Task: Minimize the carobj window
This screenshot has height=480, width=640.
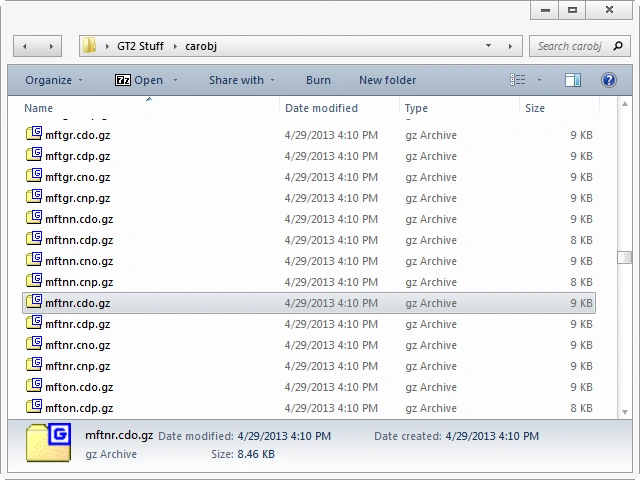Action: [x=545, y=10]
